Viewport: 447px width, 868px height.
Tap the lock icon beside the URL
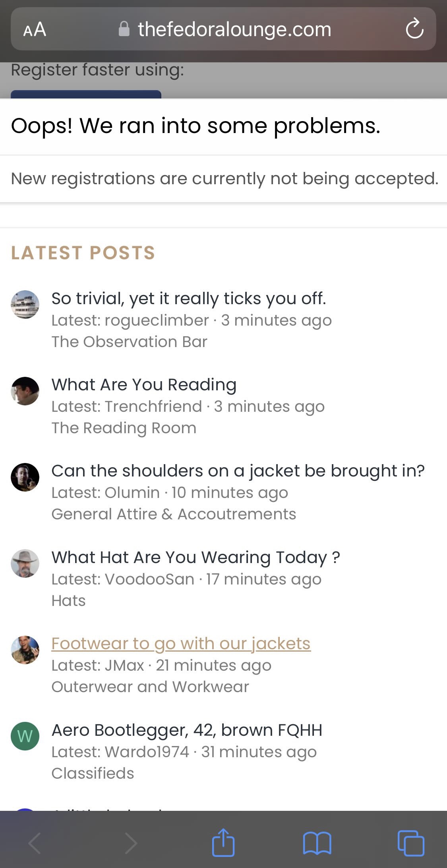[x=124, y=29]
